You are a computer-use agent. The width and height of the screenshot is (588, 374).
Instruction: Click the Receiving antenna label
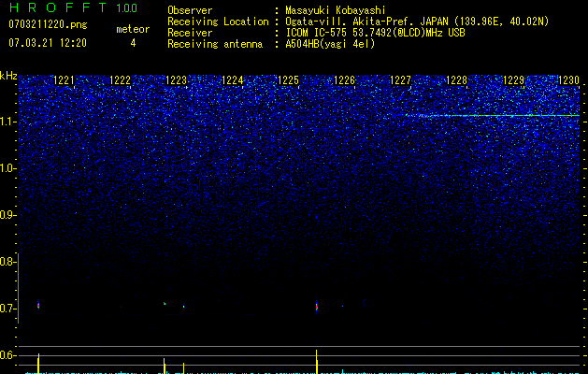click(x=215, y=44)
